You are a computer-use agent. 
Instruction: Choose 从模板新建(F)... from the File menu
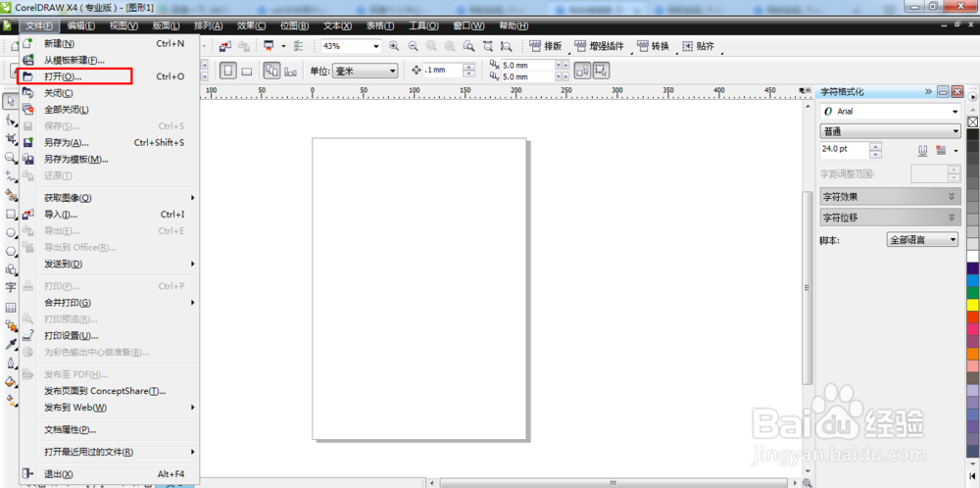tap(110, 60)
